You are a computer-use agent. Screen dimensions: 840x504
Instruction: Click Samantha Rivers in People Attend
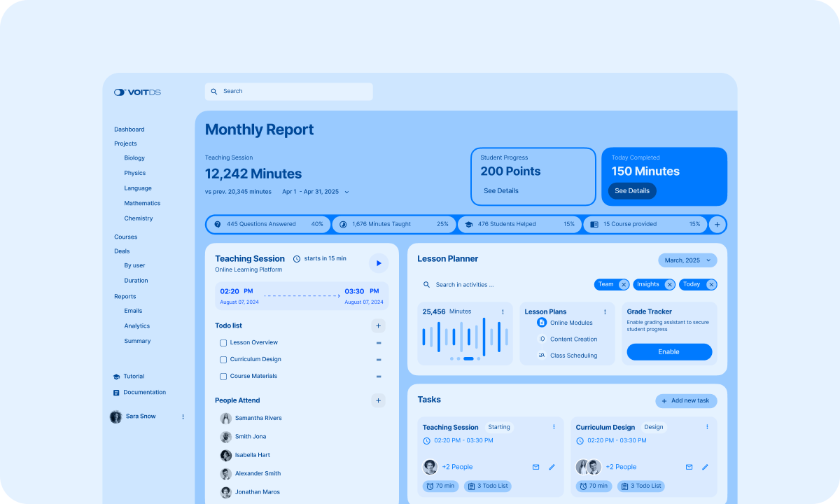[x=251, y=418]
